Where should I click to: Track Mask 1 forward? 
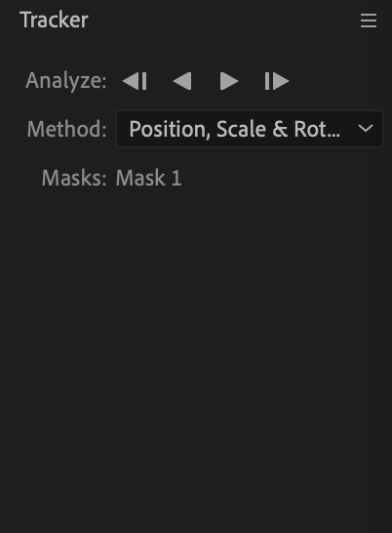(229, 81)
